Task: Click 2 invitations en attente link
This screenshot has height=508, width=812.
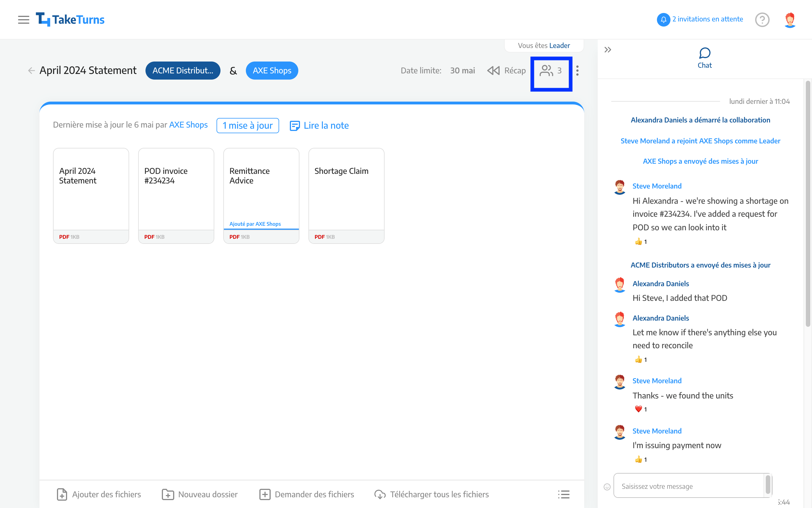Action: [x=707, y=19]
